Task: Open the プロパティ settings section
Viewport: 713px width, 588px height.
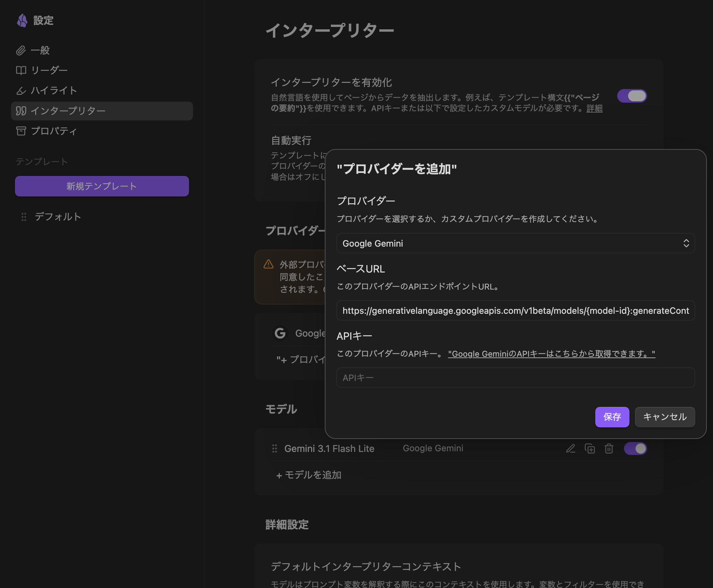Action: 102,131
